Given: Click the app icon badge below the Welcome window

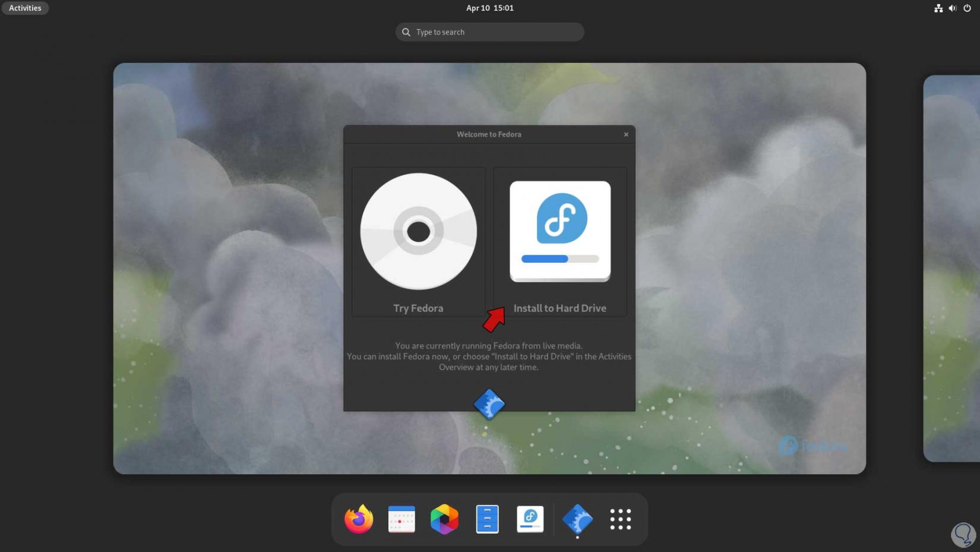Looking at the screenshot, I should (x=489, y=405).
